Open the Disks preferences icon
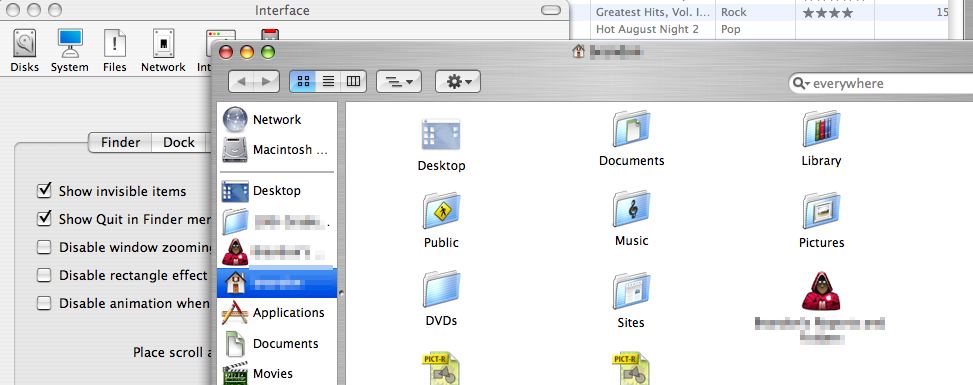The width and height of the screenshot is (973, 385). click(x=24, y=43)
